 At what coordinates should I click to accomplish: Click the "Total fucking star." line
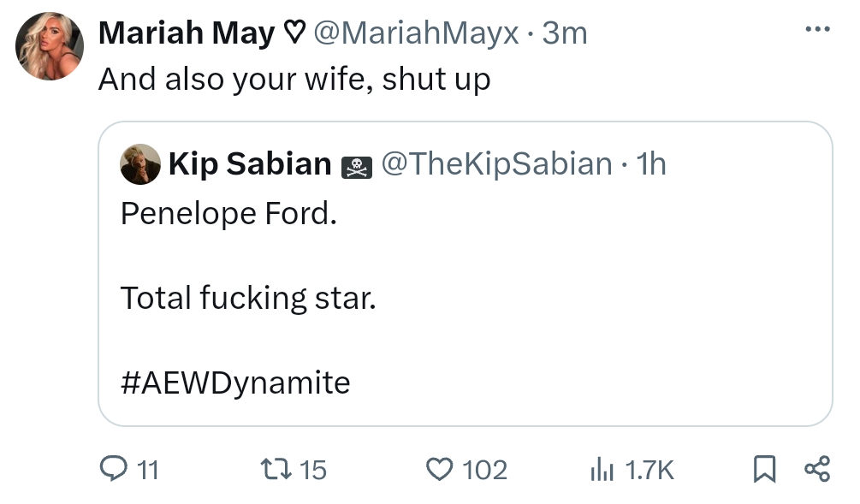point(248,298)
